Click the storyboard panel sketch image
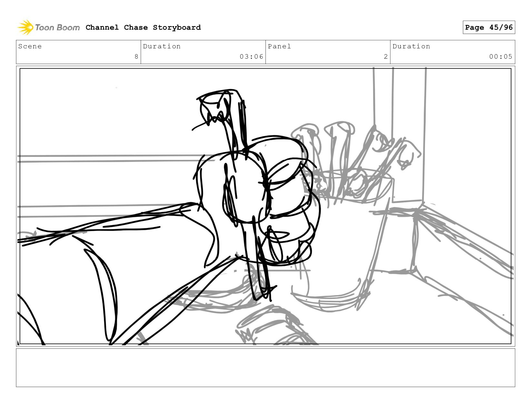This screenshot has height=411, width=532. click(x=266, y=206)
